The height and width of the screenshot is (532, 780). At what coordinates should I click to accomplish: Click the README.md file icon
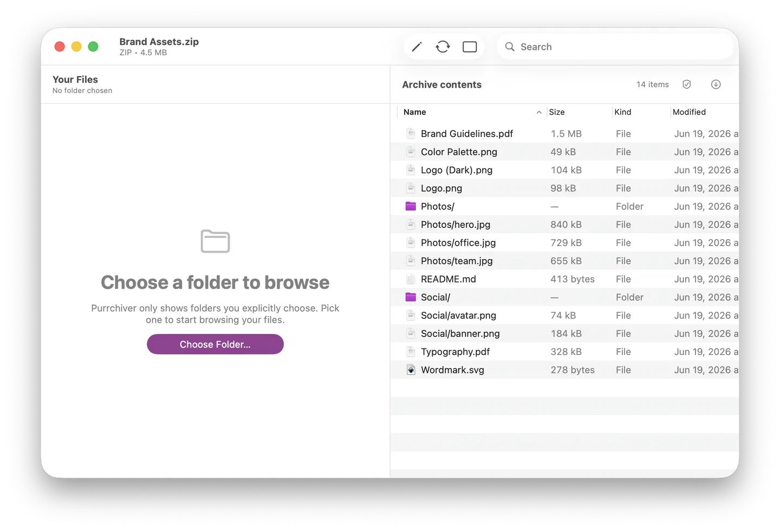411,279
